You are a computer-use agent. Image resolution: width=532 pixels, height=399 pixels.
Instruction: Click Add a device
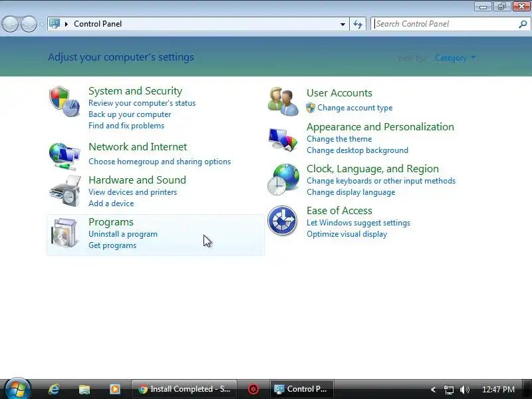(x=111, y=203)
